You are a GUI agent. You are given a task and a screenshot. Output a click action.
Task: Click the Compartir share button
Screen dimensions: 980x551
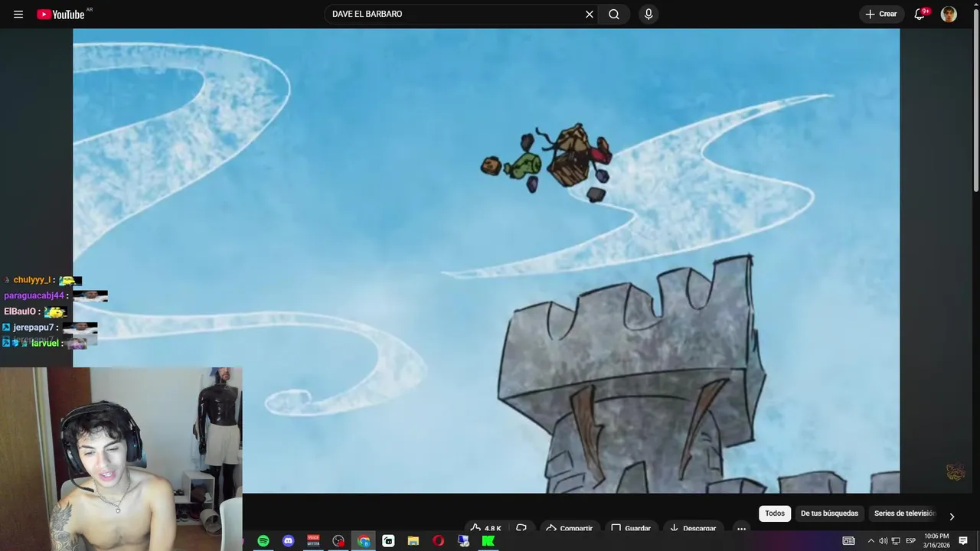(x=569, y=528)
